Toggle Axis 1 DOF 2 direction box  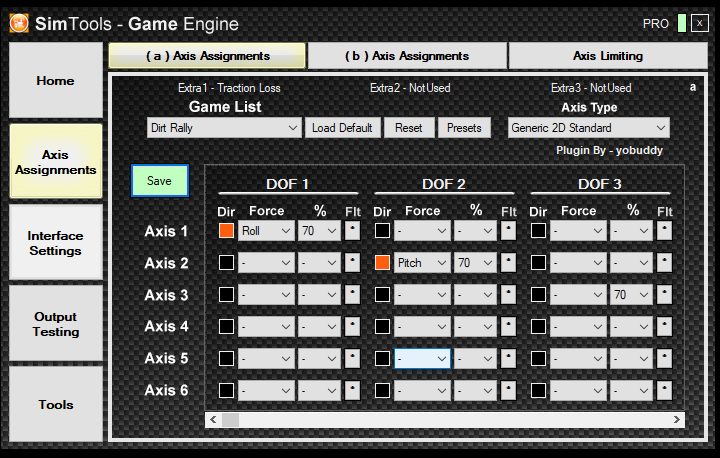[x=382, y=231]
